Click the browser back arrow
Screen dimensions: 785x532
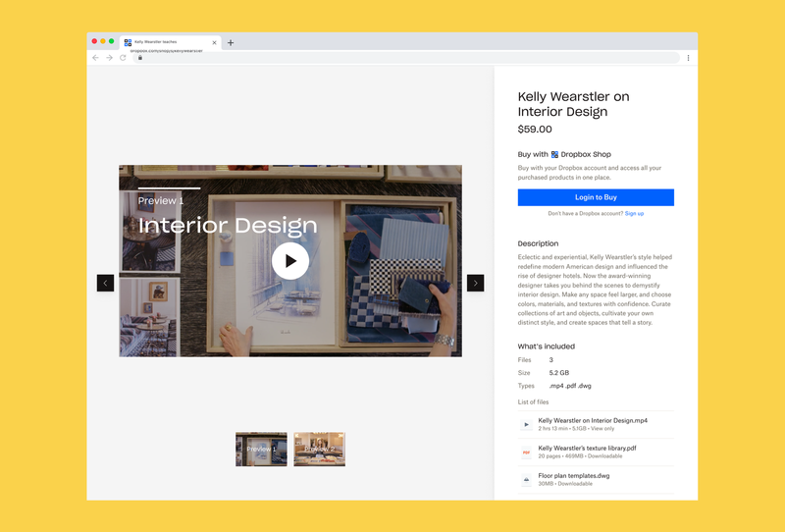tap(95, 58)
